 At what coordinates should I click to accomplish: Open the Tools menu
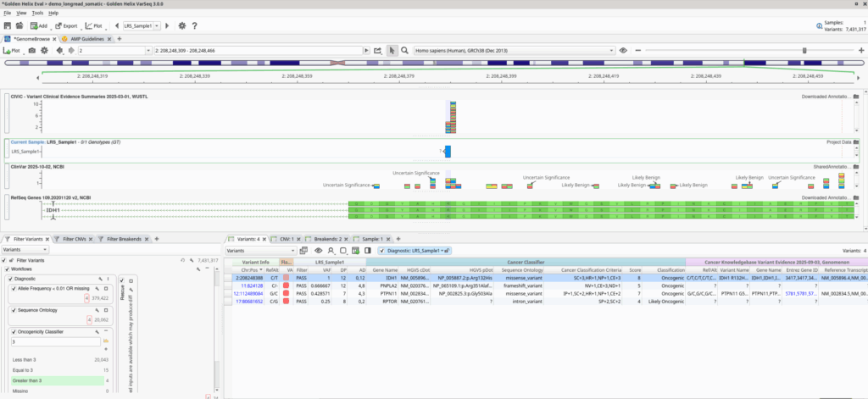point(37,13)
